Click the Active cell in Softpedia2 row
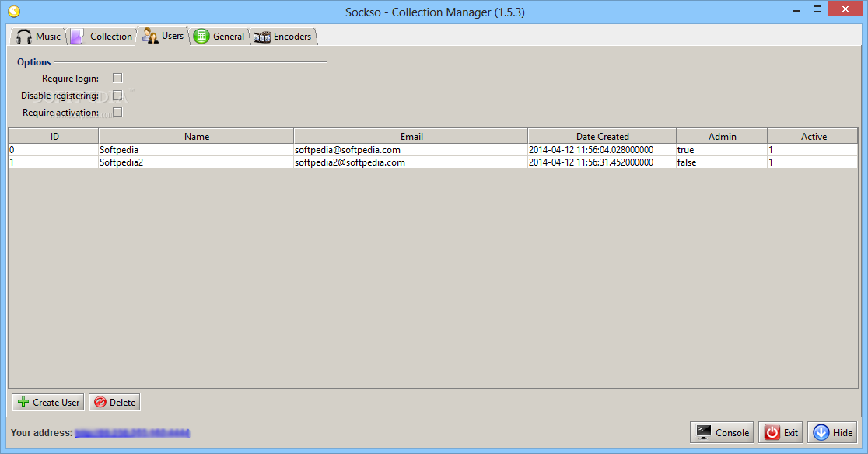The width and height of the screenshot is (868, 454). point(813,162)
